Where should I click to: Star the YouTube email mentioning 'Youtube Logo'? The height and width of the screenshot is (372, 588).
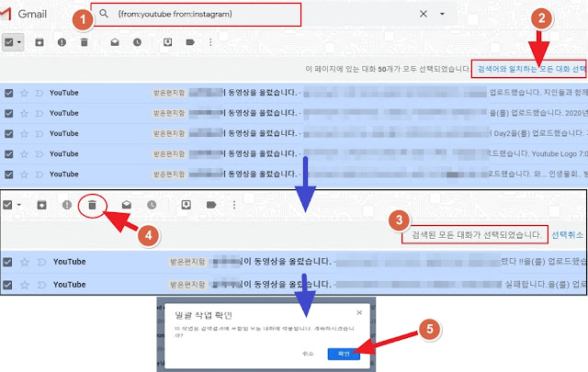[24, 154]
